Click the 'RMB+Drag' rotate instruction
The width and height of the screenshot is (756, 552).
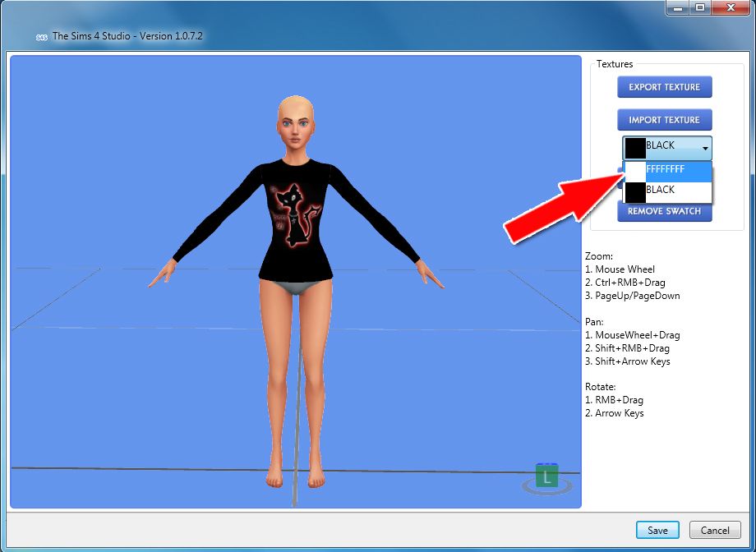click(x=619, y=400)
